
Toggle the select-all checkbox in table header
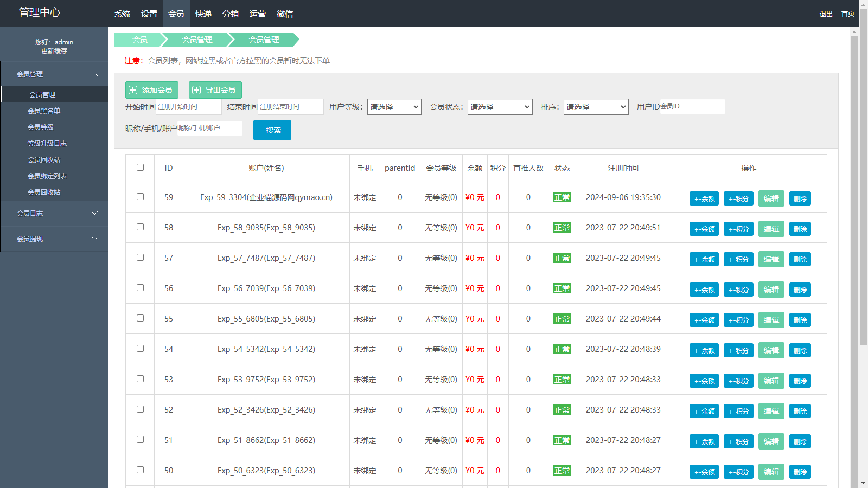click(x=140, y=168)
